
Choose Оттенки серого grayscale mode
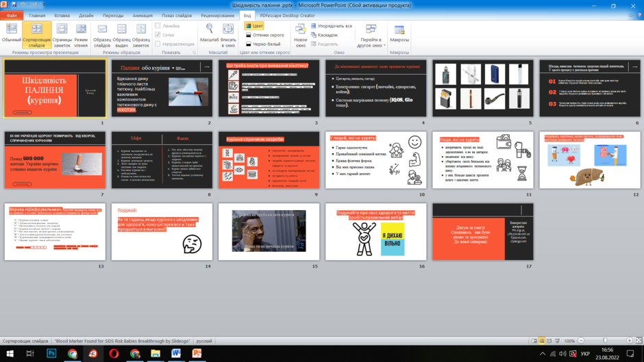point(265,35)
